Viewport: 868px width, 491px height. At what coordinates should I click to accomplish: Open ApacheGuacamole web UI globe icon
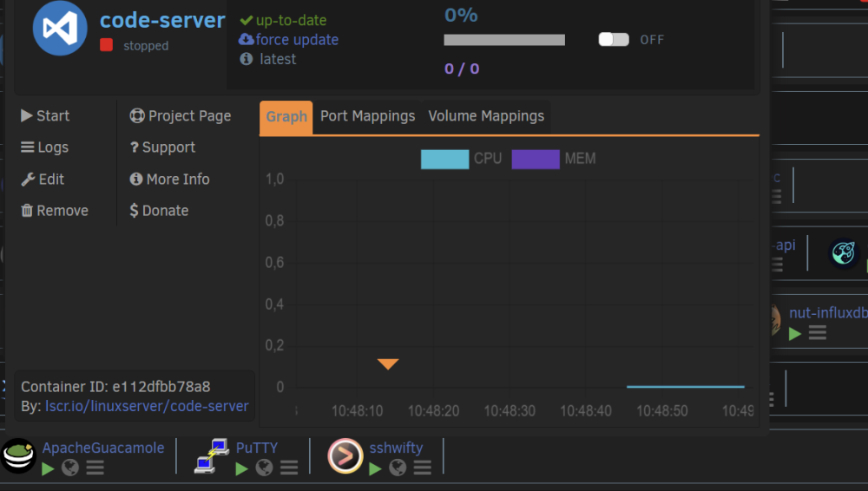point(70,468)
